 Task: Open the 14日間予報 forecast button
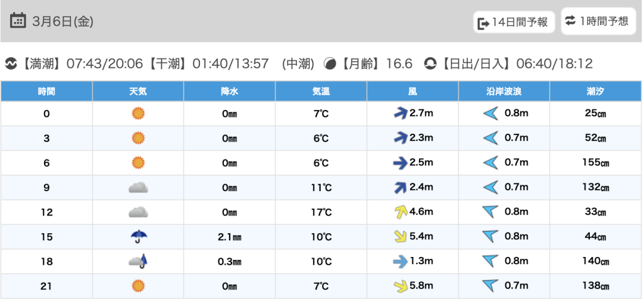[x=514, y=23]
